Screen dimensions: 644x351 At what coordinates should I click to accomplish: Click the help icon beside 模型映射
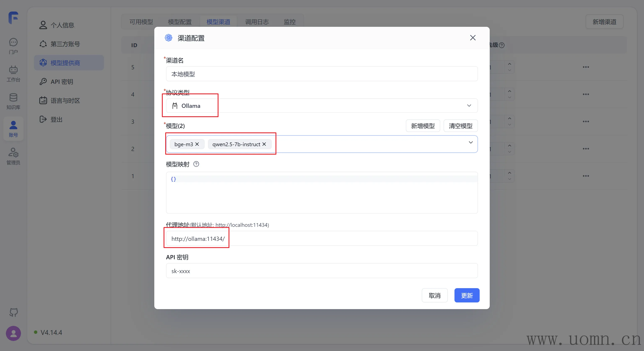[196, 164]
